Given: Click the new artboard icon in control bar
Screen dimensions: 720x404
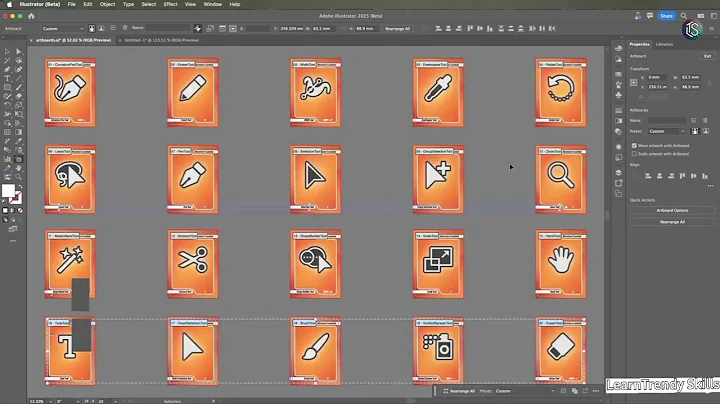Looking at the screenshot, I should (113, 28).
